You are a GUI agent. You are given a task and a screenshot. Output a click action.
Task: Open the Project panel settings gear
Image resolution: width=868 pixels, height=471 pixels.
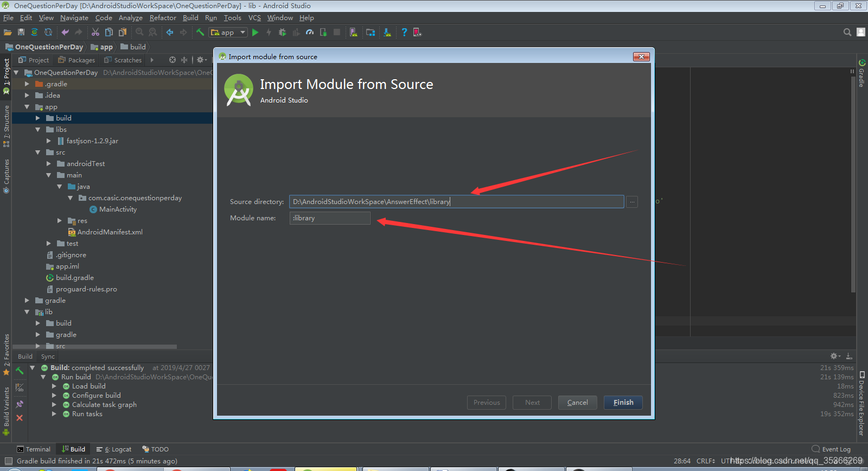pyautogui.click(x=201, y=60)
